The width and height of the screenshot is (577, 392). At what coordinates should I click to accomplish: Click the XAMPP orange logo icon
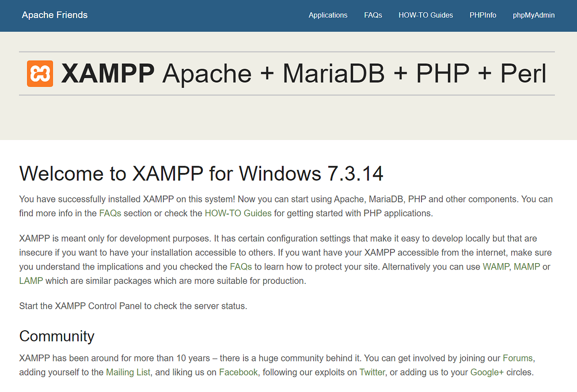(39, 73)
